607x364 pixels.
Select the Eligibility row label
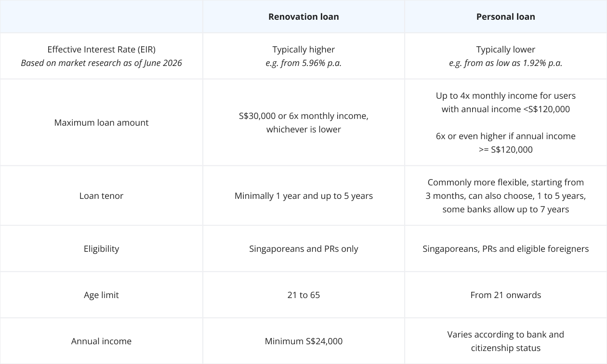click(x=101, y=248)
